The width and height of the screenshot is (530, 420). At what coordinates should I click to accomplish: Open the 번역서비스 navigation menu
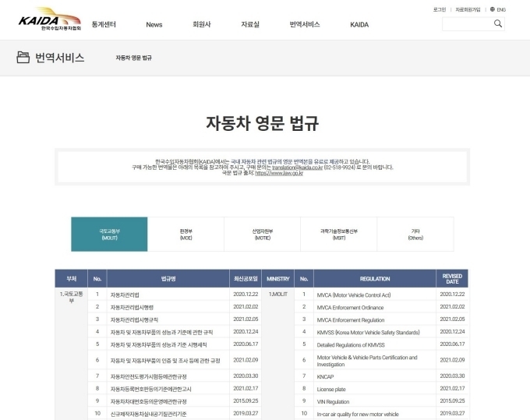click(305, 24)
